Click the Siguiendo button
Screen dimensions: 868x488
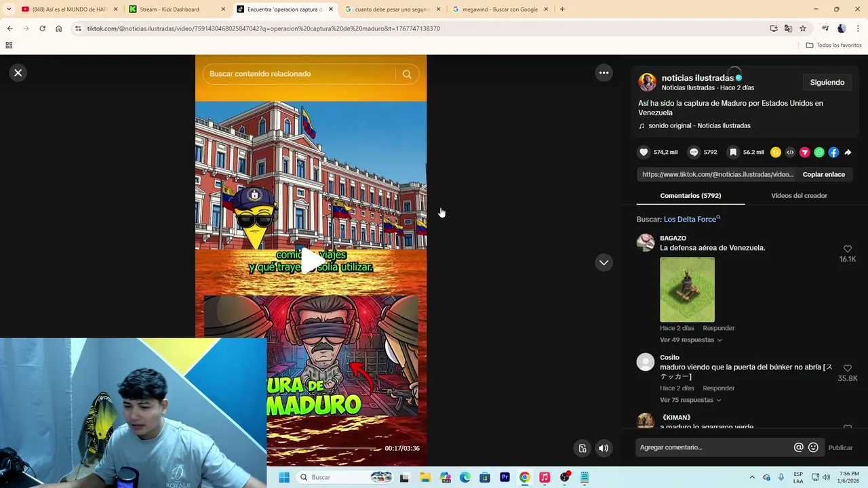(x=827, y=83)
